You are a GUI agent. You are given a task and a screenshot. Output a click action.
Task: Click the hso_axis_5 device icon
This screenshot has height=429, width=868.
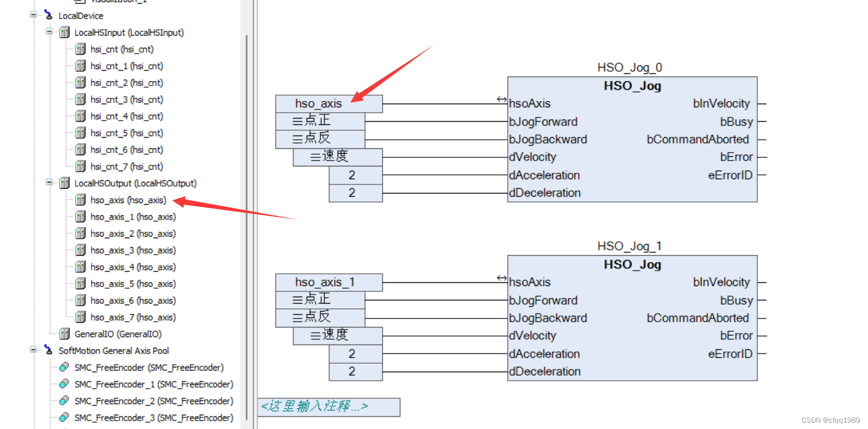click(80, 283)
